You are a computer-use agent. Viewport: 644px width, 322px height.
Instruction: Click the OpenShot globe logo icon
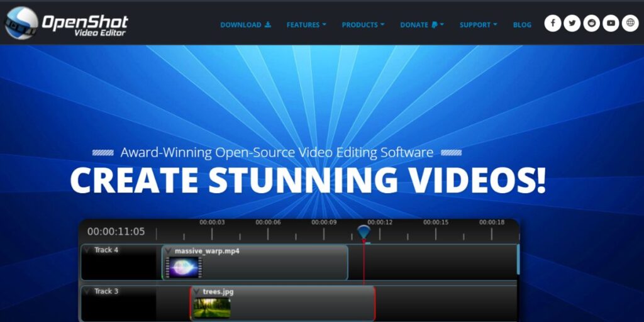pos(21,23)
